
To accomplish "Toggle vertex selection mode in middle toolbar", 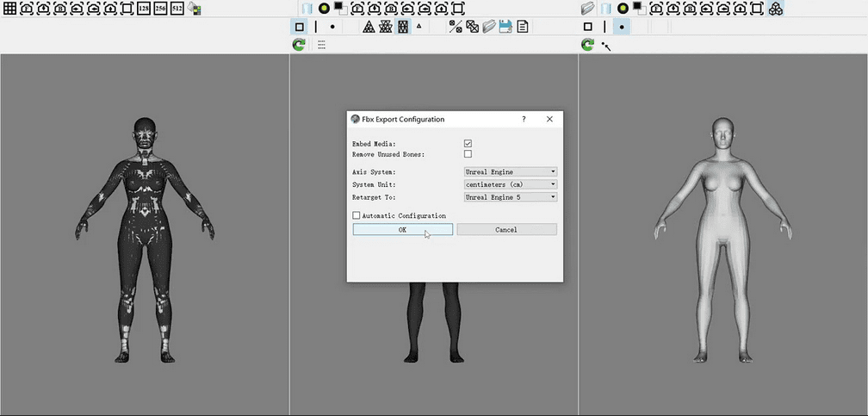I will (x=332, y=27).
